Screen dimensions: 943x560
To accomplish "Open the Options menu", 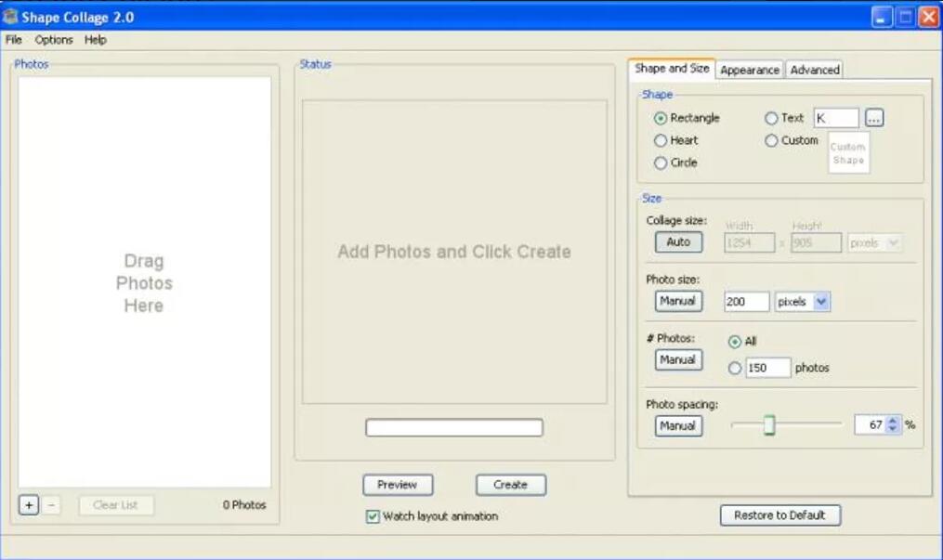I will [54, 40].
